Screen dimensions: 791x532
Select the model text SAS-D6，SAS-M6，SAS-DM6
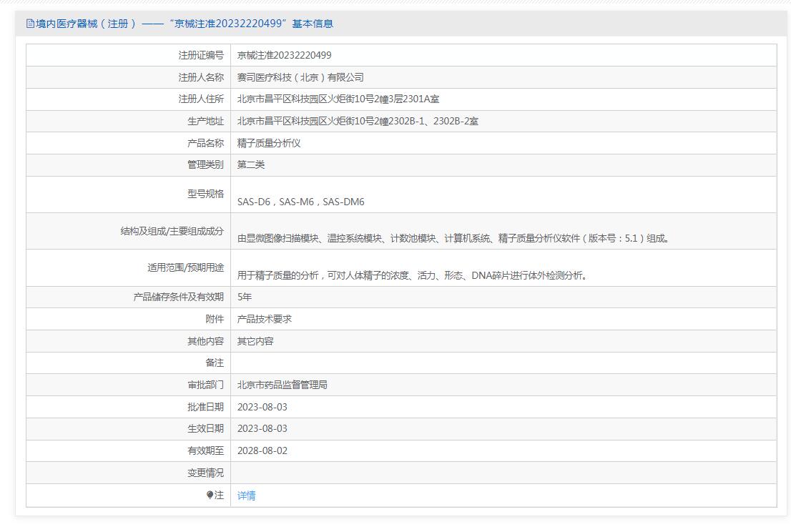click(x=300, y=202)
